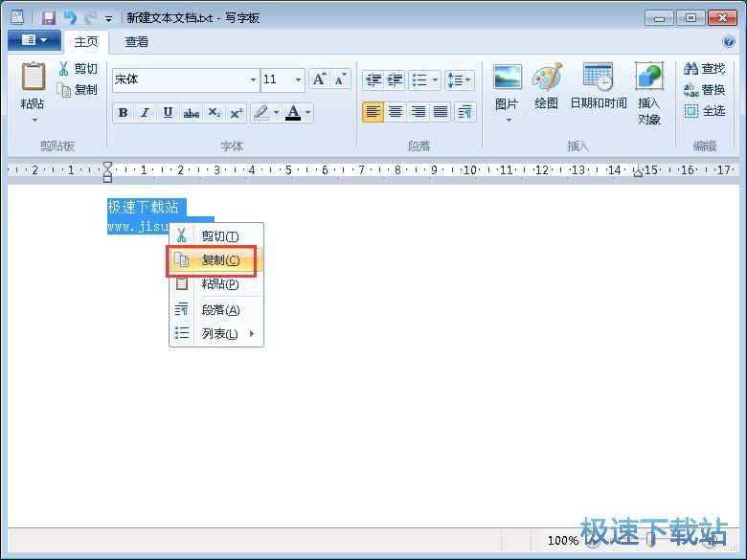Click the grow font icon
The height and width of the screenshot is (560, 747).
point(319,79)
